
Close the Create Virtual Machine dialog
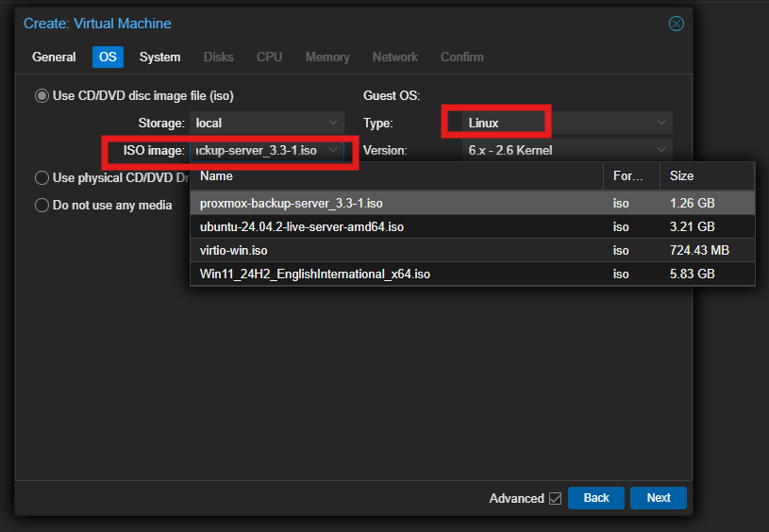click(x=676, y=24)
